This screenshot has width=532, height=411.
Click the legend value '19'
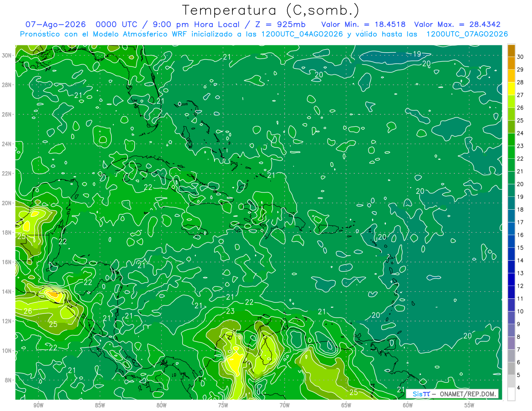tap(520, 197)
